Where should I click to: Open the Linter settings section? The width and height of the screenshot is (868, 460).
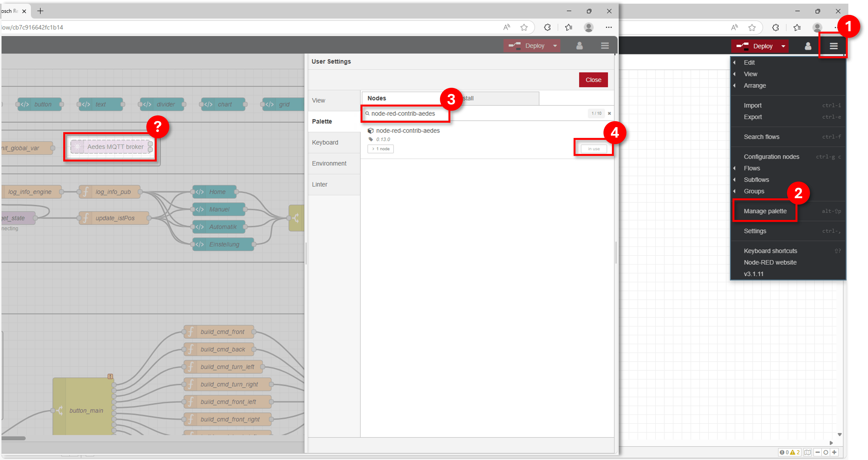coord(334,184)
